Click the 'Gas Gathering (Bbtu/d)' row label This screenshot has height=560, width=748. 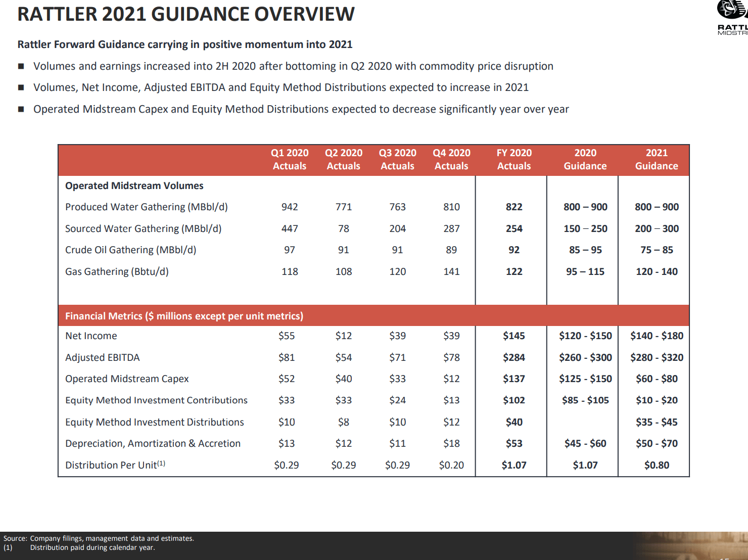(x=117, y=272)
